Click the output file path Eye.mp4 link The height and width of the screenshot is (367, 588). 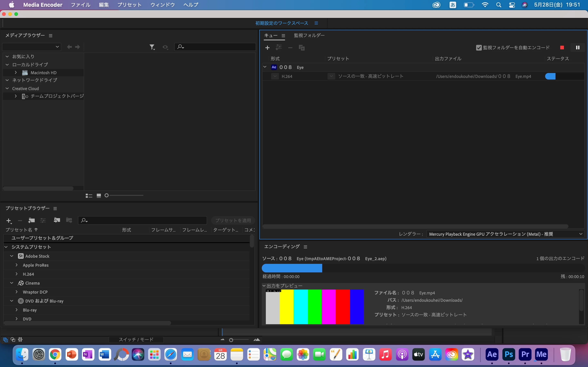coord(483,76)
